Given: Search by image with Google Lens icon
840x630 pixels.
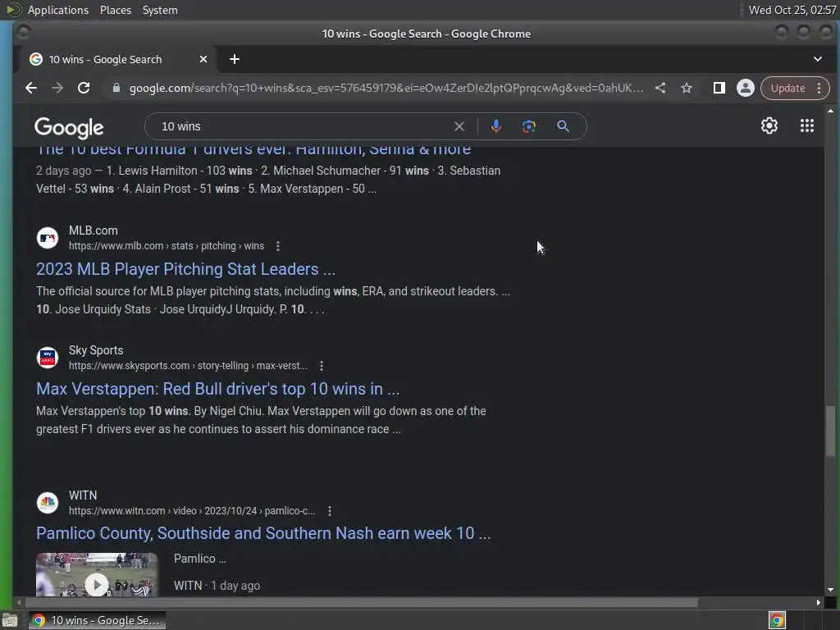Looking at the screenshot, I should [x=529, y=126].
